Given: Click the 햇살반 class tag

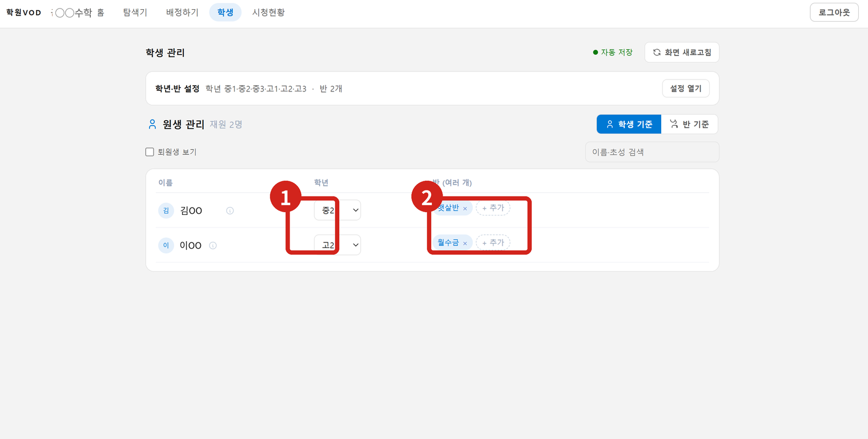Looking at the screenshot, I should click(452, 208).
